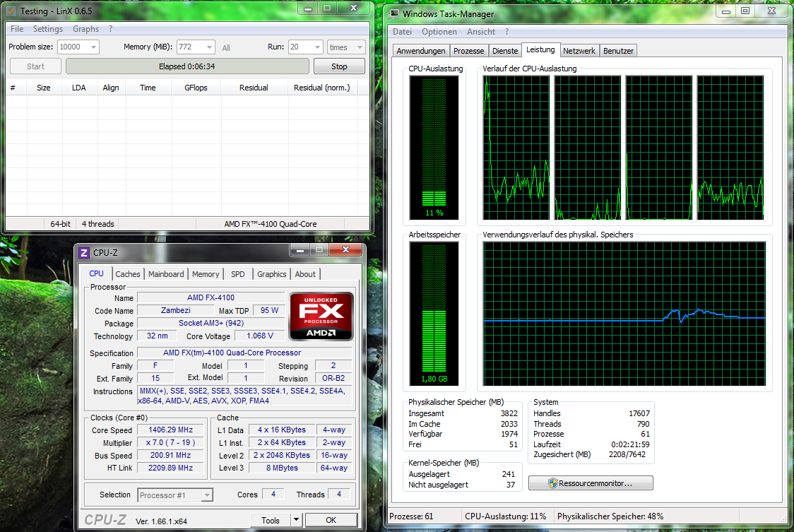
Task: Click the Elapsed 0:06:34 progress bar
Action: pos(187,66)
